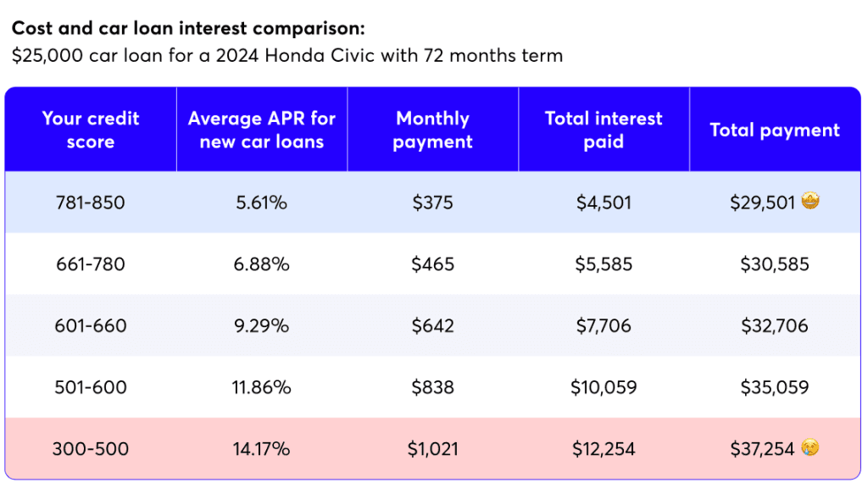Click the 14.17% APR value
868x488 pixels.
[x=262, y=449]
